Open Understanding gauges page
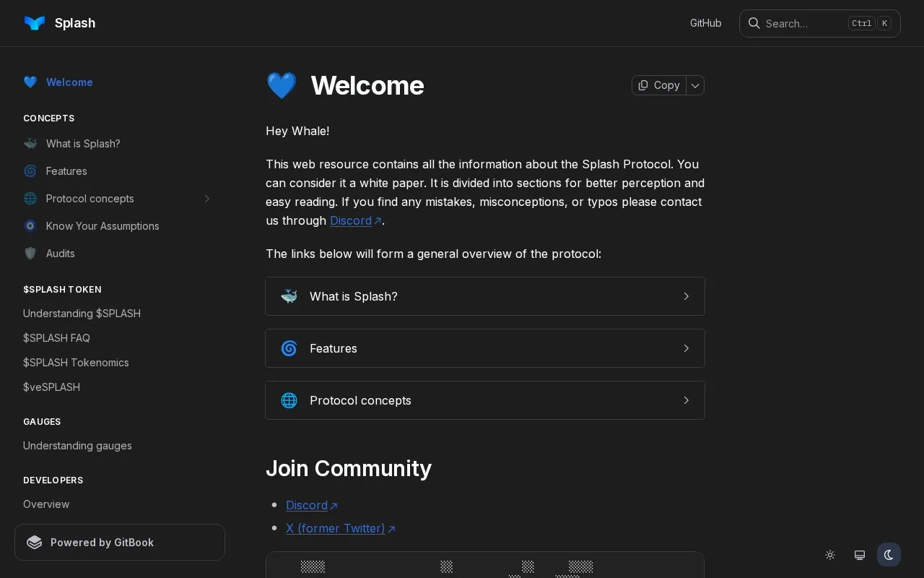Image resolution: width=924 pixels, height=578 pixels. (x=77, y=446)
